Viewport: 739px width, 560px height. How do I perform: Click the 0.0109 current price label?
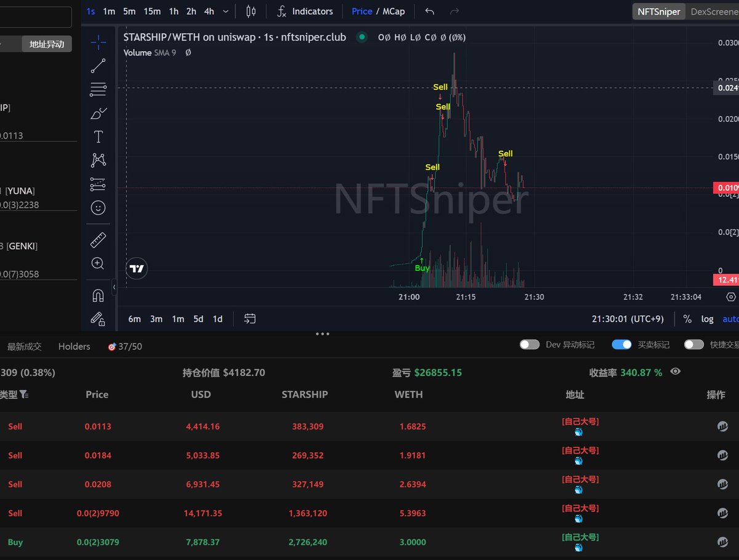[726, 188]
